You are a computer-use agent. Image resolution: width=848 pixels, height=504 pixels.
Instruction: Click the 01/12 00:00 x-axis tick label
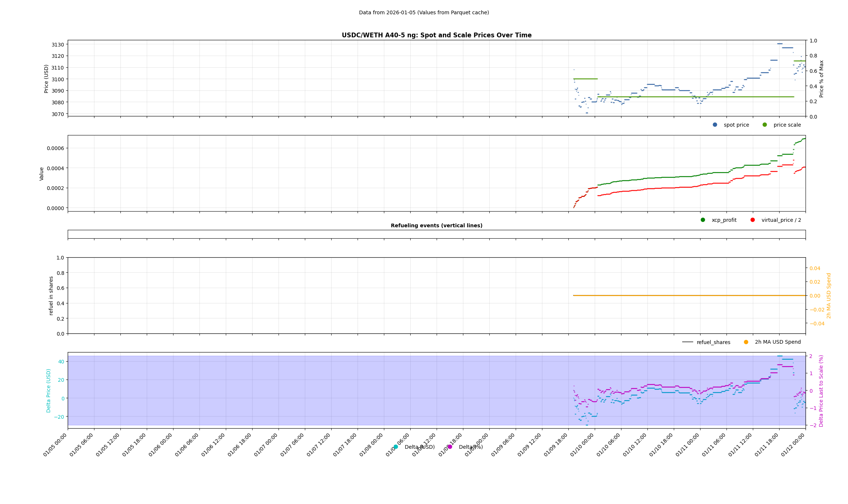[x=793, y=445]
